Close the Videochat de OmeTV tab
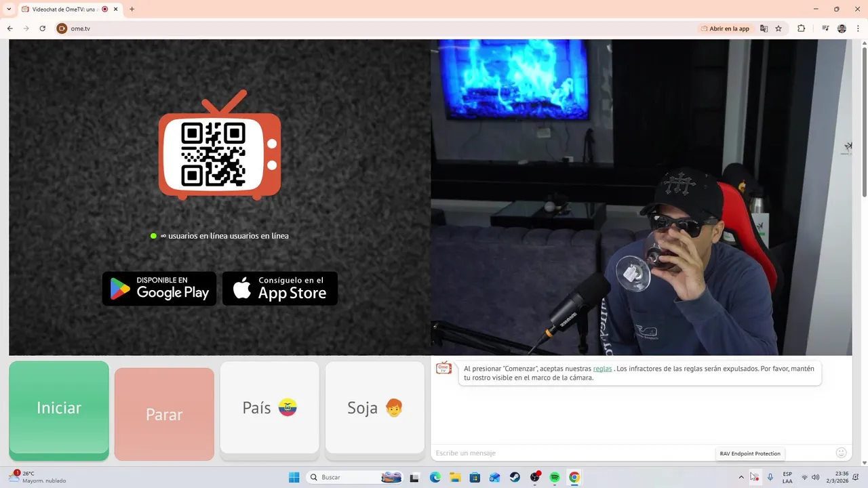868x488 pixels. click(116, 9)
